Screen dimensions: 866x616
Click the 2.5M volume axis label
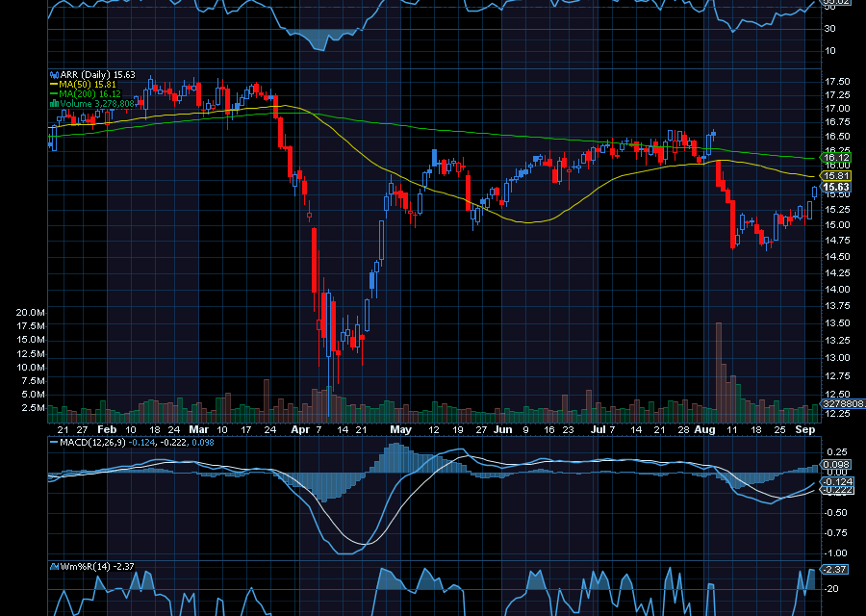point(33,408)
